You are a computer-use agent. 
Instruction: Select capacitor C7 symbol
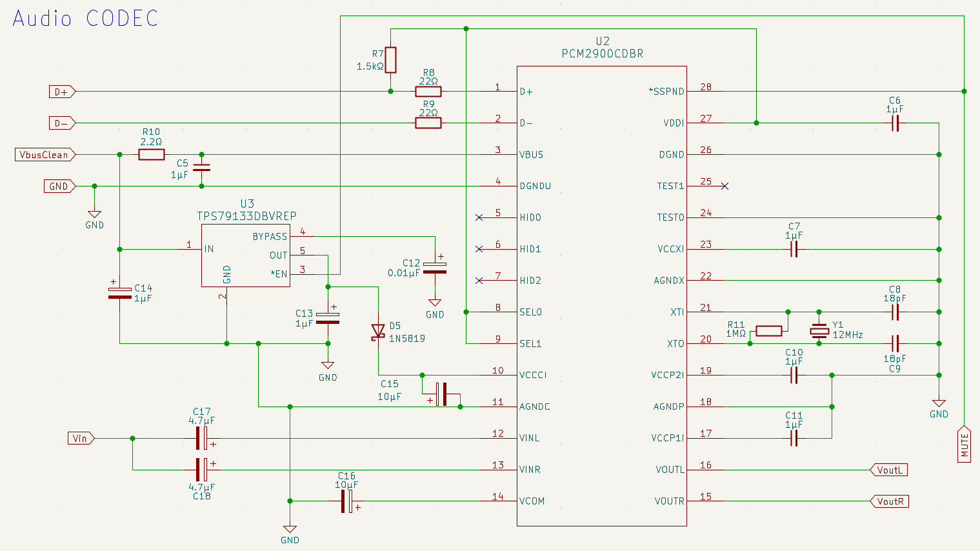(794, 249)
